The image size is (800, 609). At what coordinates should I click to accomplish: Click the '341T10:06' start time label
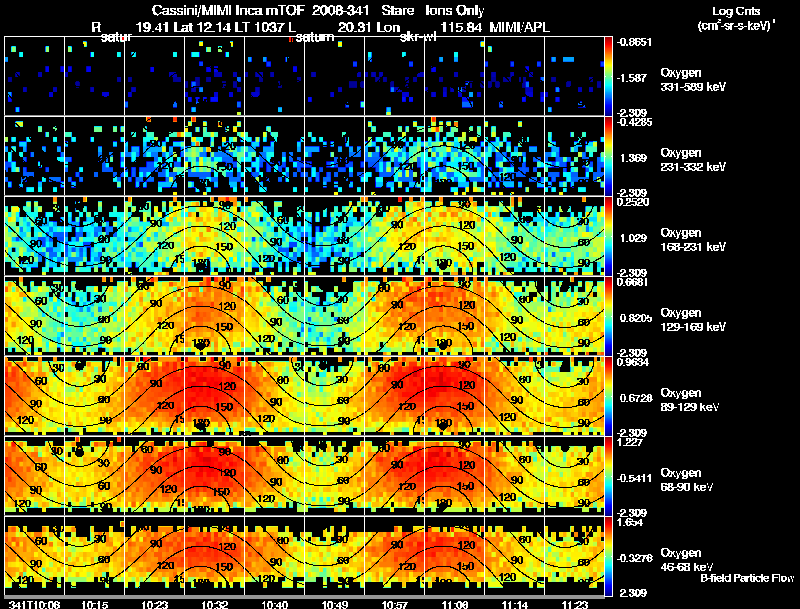(x=35, y=604)
